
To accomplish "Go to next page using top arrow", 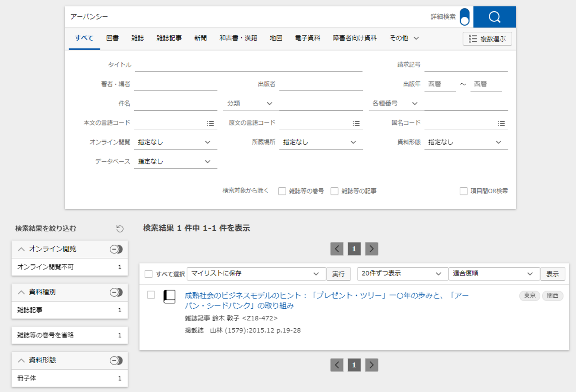I will pos(371,249).
